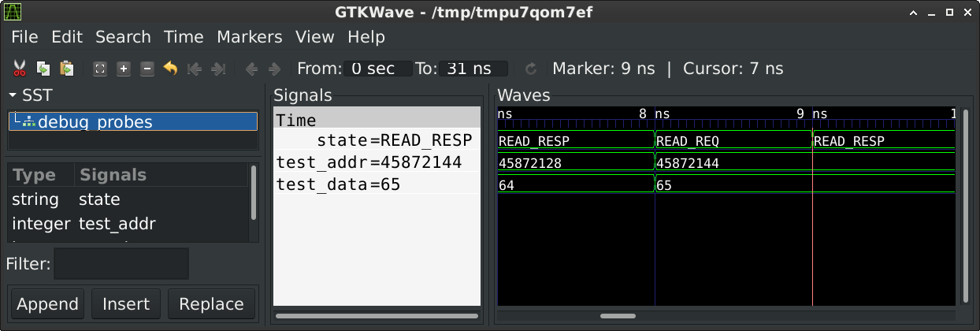Select the integer test_addr signal row
This screenshot has height=331, width=980.
129,224
